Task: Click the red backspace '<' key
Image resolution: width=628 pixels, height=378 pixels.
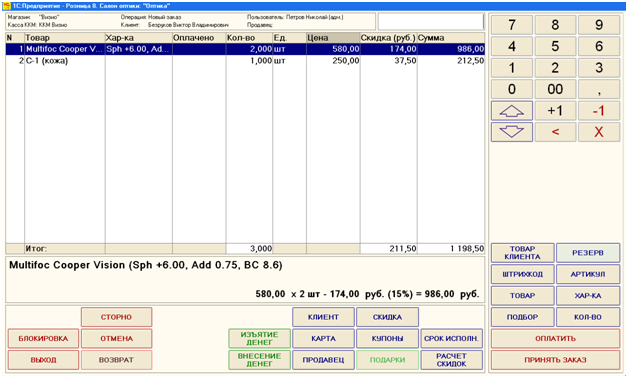Action: 555,132
